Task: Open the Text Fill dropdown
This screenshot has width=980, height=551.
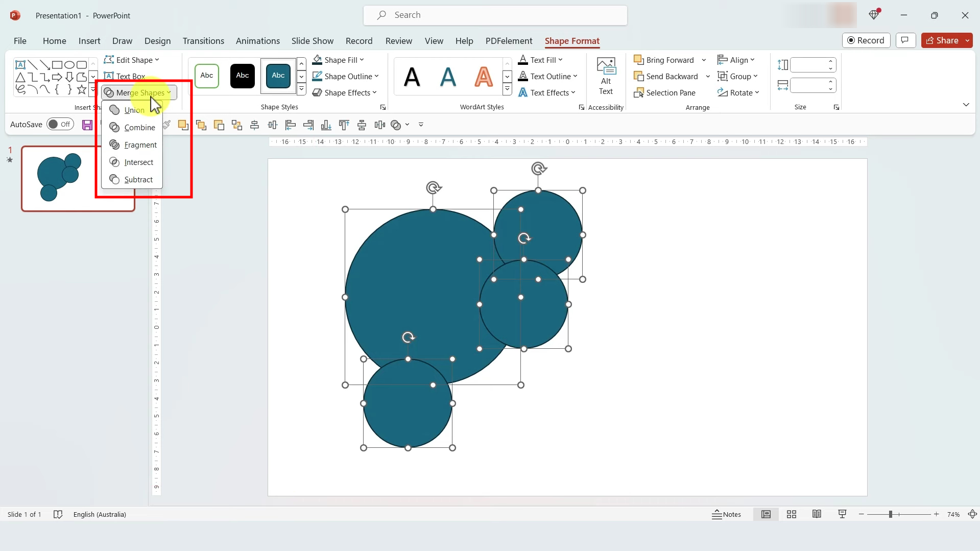Action: pos(540,60)
